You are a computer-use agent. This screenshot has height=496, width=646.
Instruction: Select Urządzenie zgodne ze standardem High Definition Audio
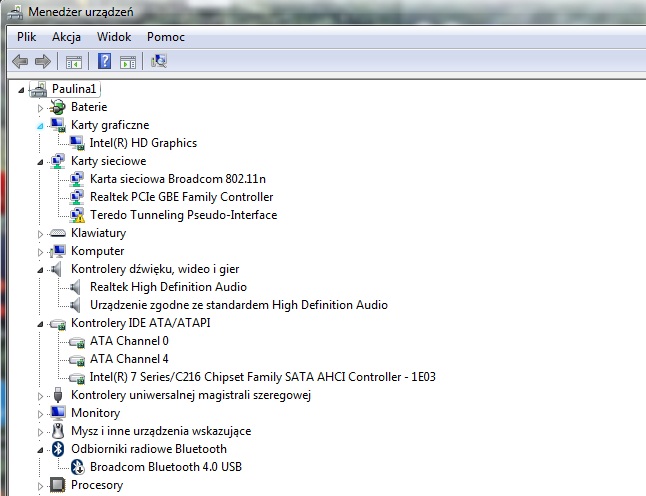tap(239, 305)
